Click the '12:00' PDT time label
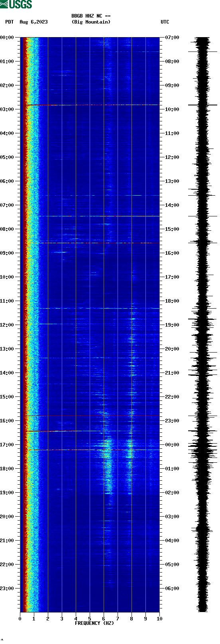 tap(7, 325)
